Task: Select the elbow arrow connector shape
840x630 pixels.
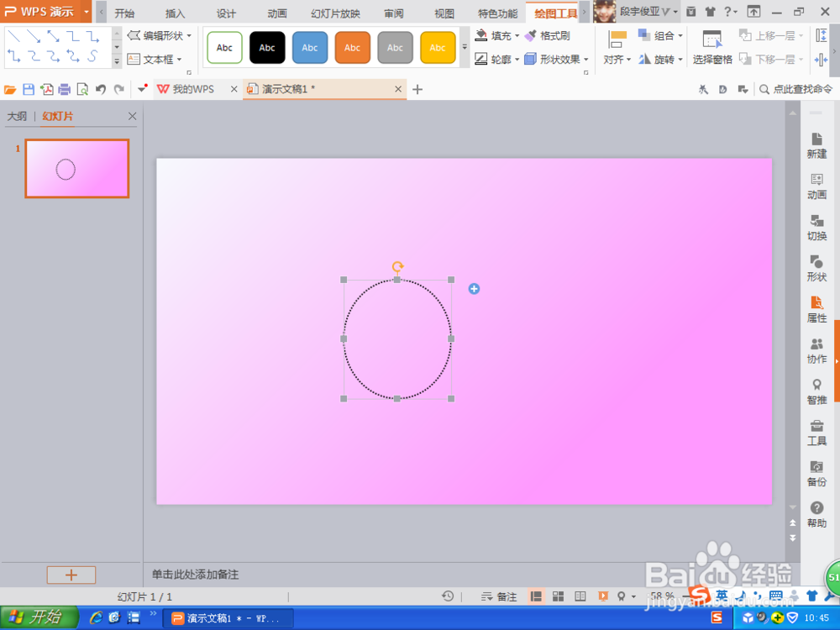Action: pyautogui.click(x=92, y=36)
